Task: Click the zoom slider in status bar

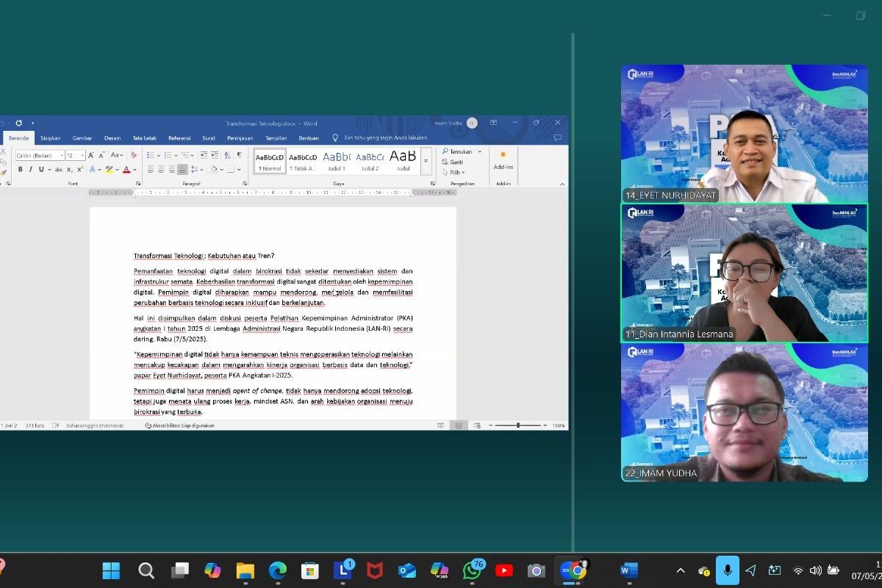Action: pyautogui.click(x=518, y=426)
